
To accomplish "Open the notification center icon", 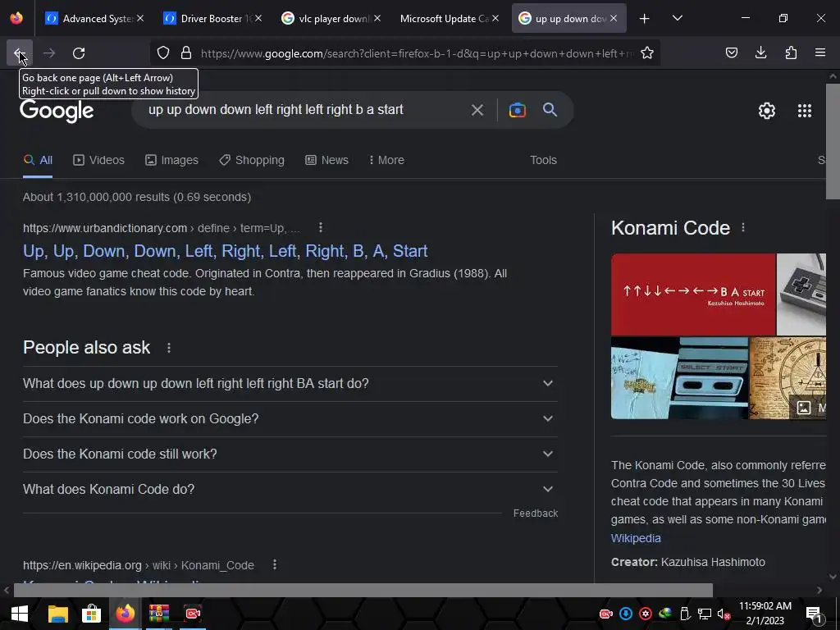I will pyautogui.click(x=814, y=614).
